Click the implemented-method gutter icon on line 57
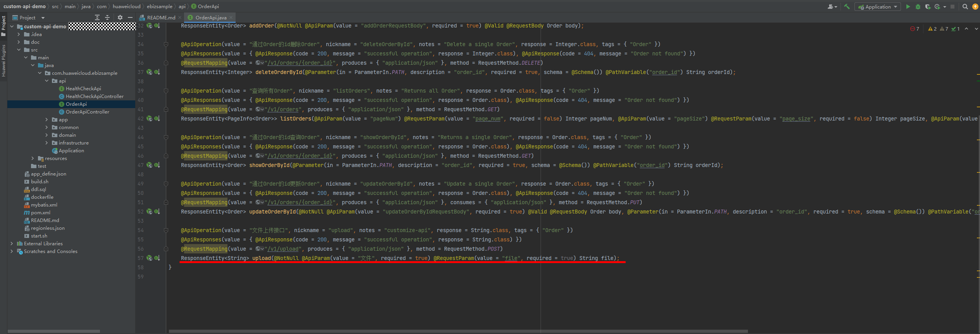 click(157, 258)
